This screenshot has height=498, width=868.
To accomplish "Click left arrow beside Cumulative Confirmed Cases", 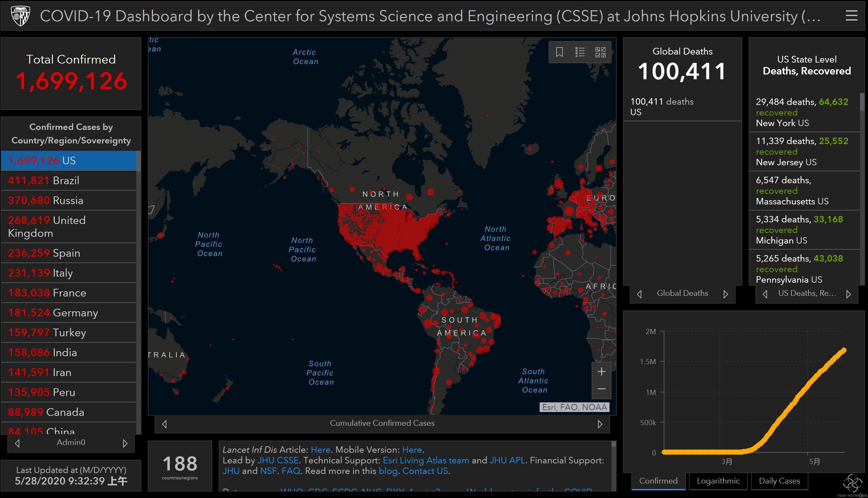I will [x=164, y=424].
